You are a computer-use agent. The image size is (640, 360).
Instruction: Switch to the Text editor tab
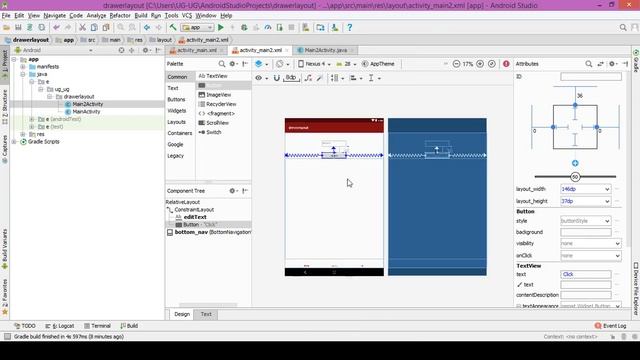point(206,314)
